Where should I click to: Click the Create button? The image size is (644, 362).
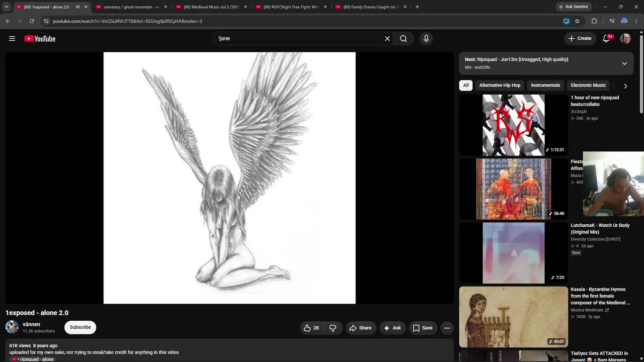click(580, 39)
